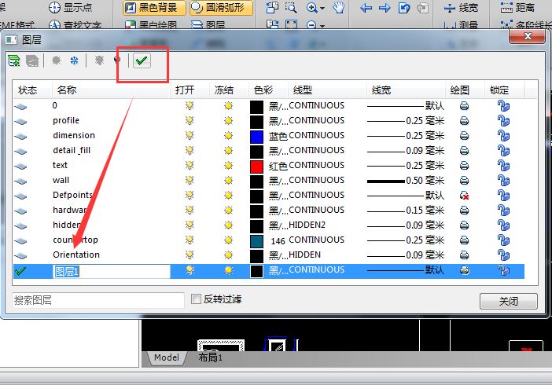This screenshot has height=392, width=552.
Task: Click teal color swatch of countertop layer
Action: [x=256, y=241]
